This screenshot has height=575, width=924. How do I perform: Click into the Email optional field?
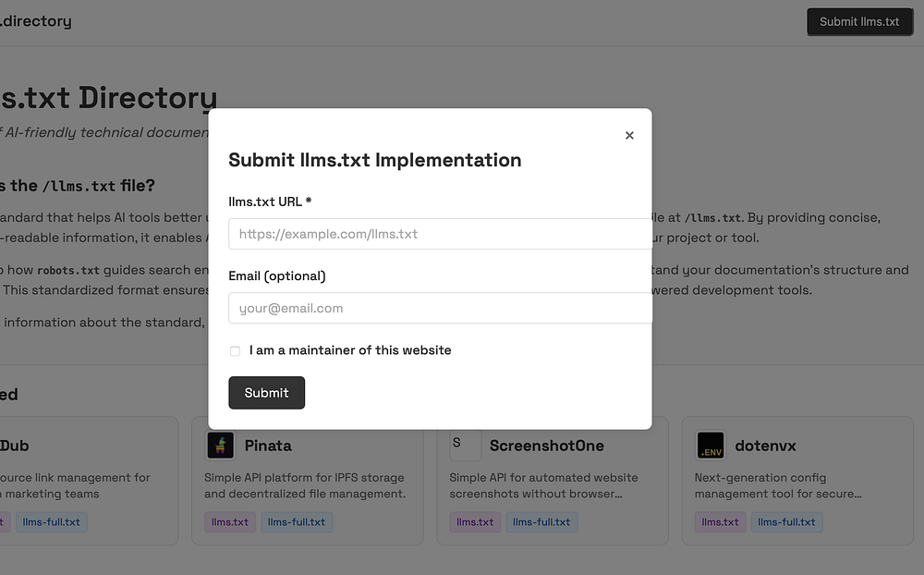pos(440,309)
